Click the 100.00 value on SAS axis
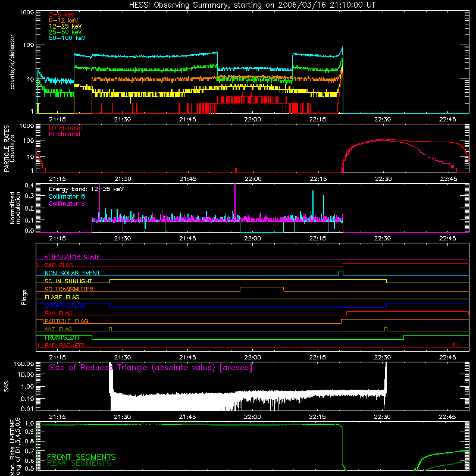Screen dimensions: 476x476 [23, 364]
